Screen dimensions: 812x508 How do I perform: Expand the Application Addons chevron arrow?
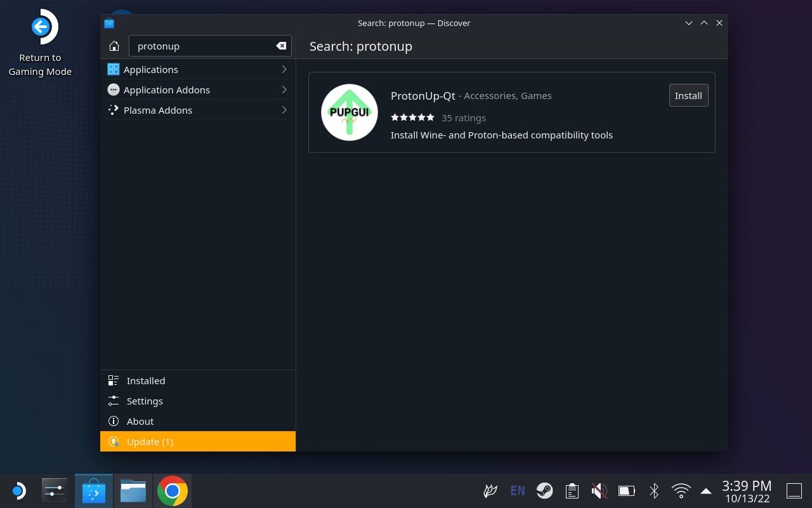coord(284,90)
